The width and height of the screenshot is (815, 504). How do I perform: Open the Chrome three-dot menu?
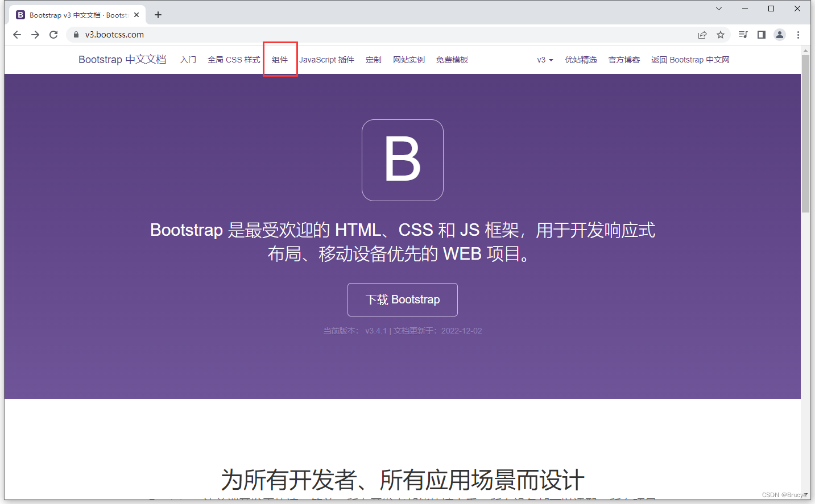798,35
